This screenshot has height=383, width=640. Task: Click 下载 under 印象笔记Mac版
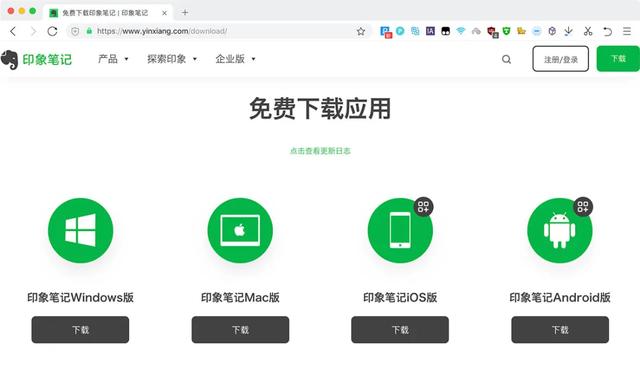pyautogui.click(x=240, y=330)
